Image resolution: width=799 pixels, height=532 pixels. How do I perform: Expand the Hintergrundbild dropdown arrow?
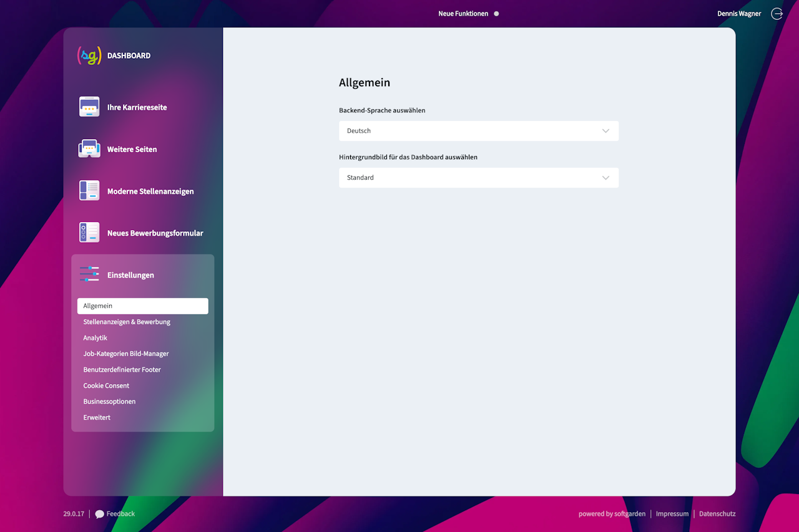click(x=605, y=178)
